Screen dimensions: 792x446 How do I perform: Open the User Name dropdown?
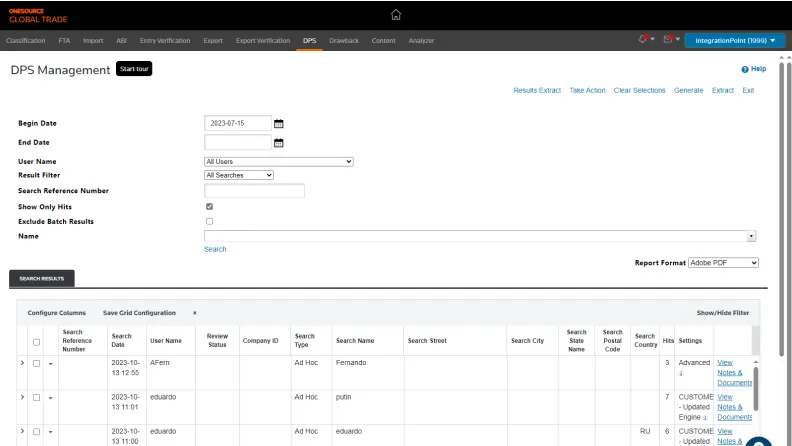(x=278, y=161)
